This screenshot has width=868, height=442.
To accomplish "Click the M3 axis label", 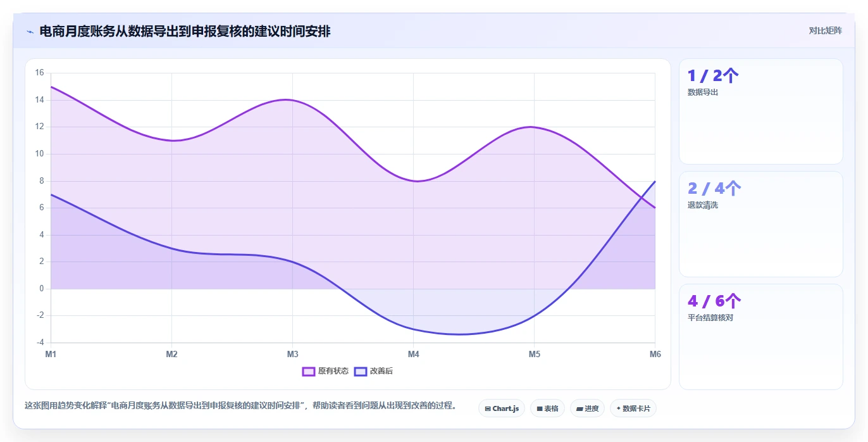I will 292,354.
